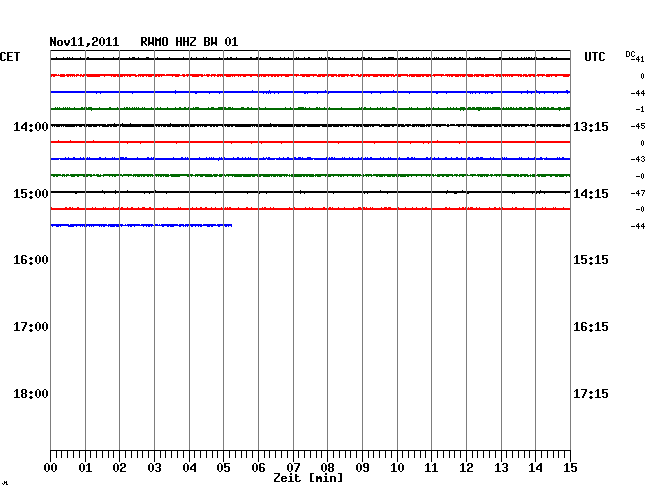Click the 01 minute axis label
Image resolution: width=650 pixels, height=494 pixels.
tap(85, 467)
